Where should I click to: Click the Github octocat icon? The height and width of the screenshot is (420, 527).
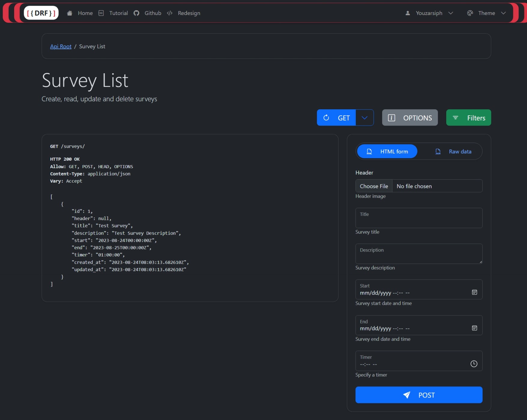tap(136, 13)
